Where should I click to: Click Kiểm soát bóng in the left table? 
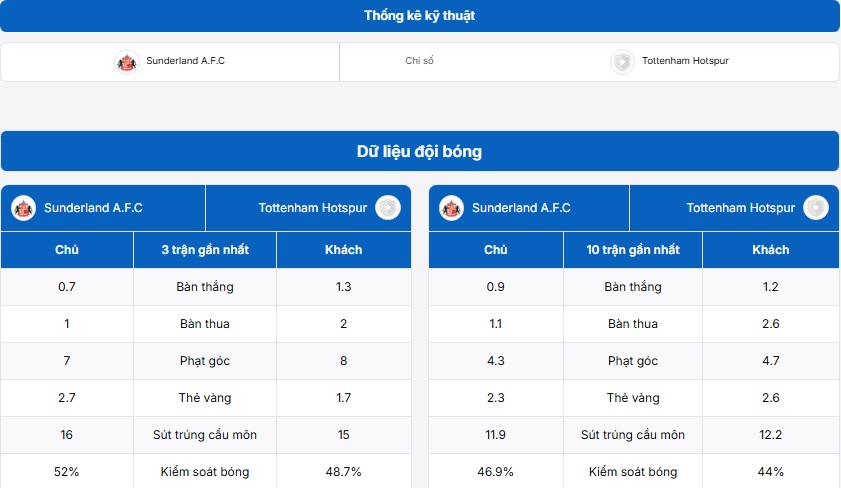pos(205,472)
